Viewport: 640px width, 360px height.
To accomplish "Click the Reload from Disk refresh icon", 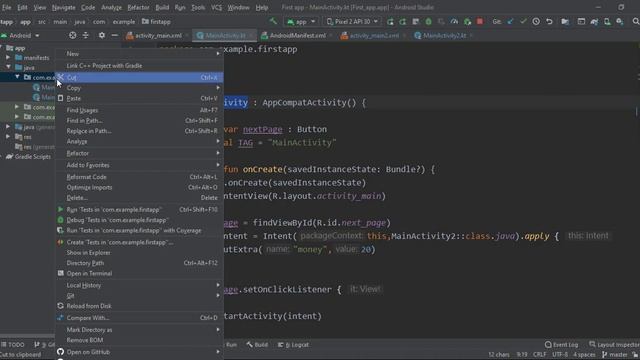I will (60, 306).
